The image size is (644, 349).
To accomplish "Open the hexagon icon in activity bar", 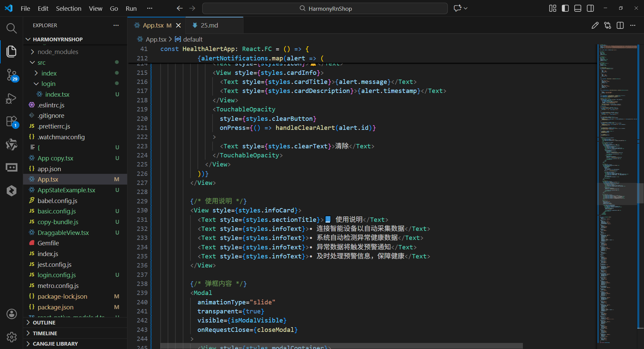I will point(11,191).
